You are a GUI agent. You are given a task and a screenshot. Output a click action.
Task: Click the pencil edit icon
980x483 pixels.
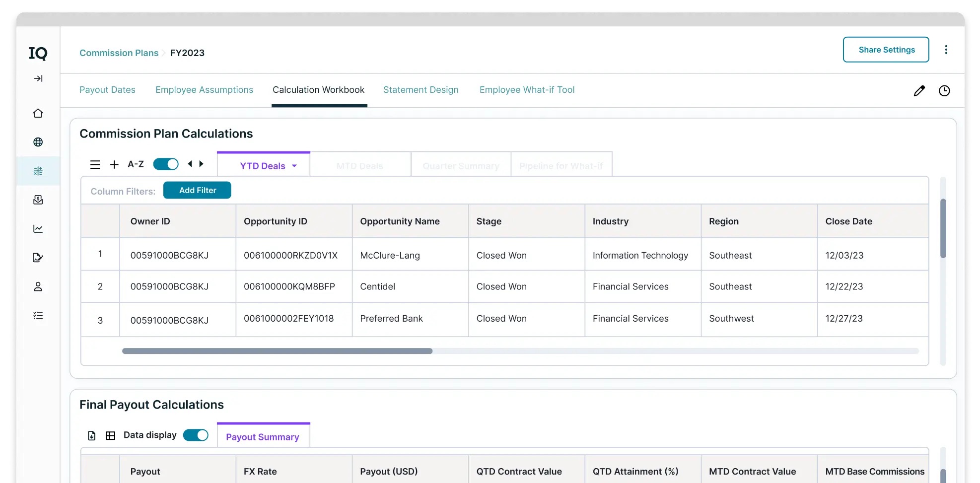[919, 90]
